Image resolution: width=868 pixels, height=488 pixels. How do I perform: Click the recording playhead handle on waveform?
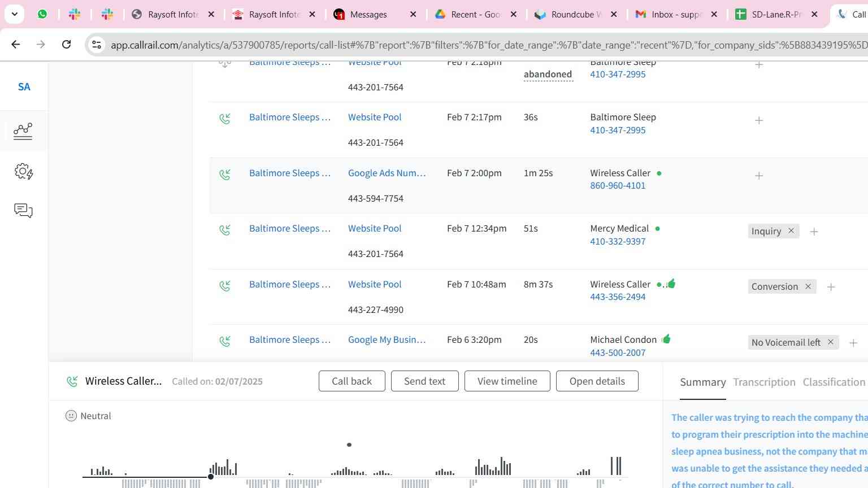pyautogui.click(x=211, y=477)
